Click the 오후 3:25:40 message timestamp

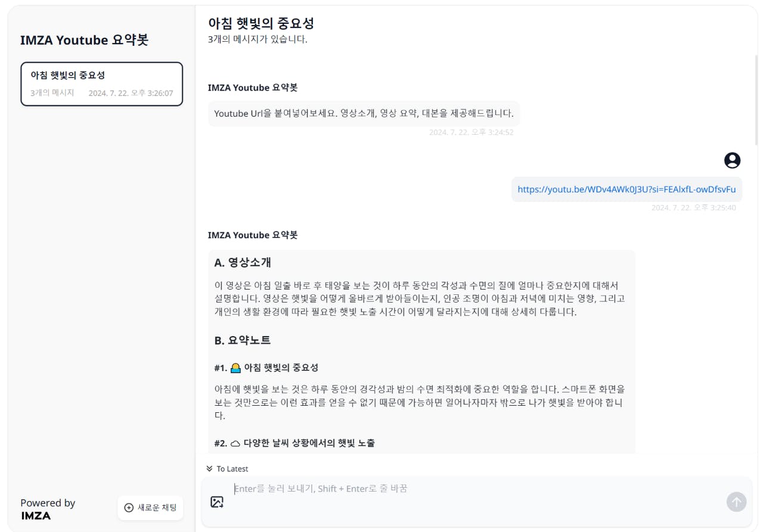pyautogui.click(x=693, y=208)
